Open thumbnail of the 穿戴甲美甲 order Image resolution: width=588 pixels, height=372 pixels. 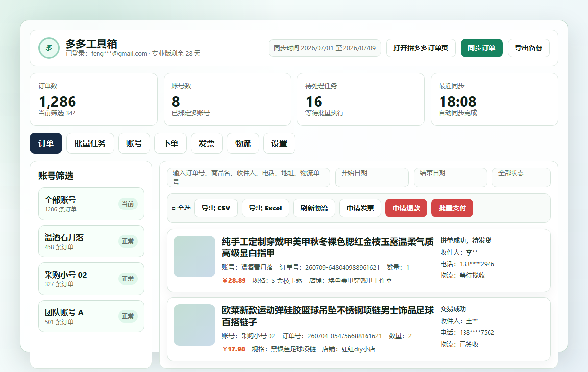tap(195, 256)
